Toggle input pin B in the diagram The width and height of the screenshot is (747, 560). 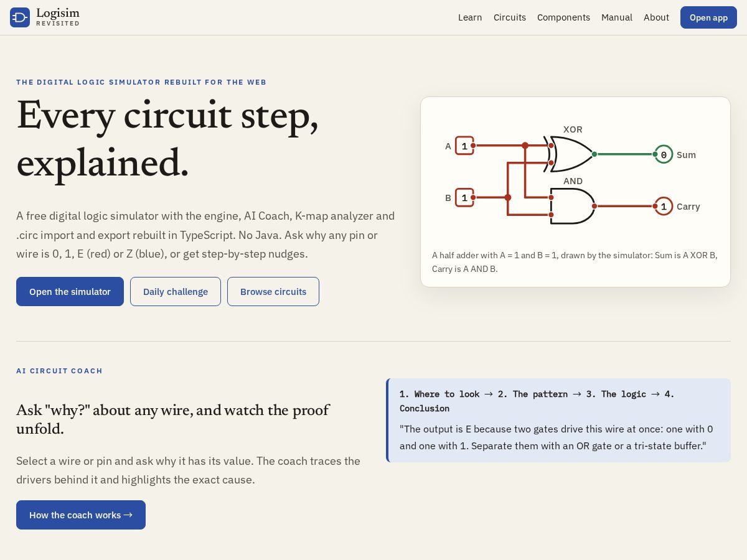pyautogui.click(x=464, y=198)
